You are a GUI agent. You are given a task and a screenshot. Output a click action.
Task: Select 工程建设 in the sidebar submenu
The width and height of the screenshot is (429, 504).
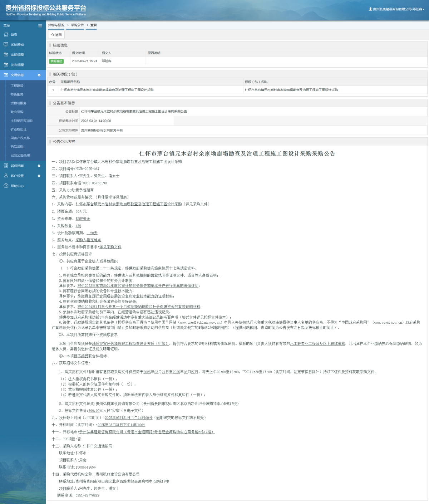pos(17,86)
